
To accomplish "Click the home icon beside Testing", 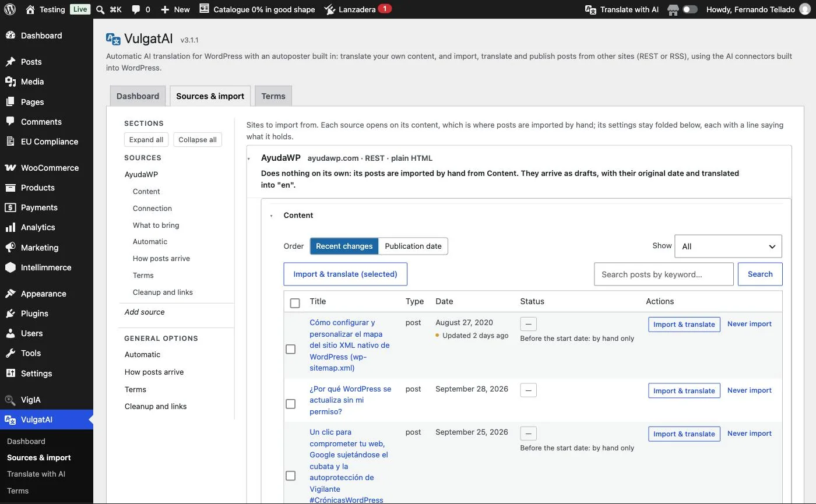I will click(31, 9).
